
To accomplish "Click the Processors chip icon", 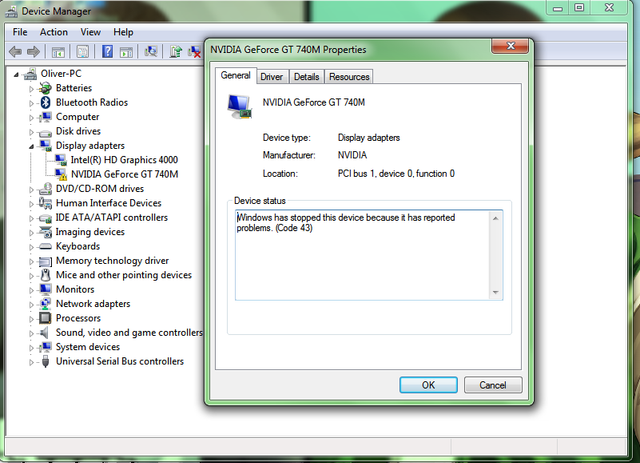I will [x=45, y=318].
